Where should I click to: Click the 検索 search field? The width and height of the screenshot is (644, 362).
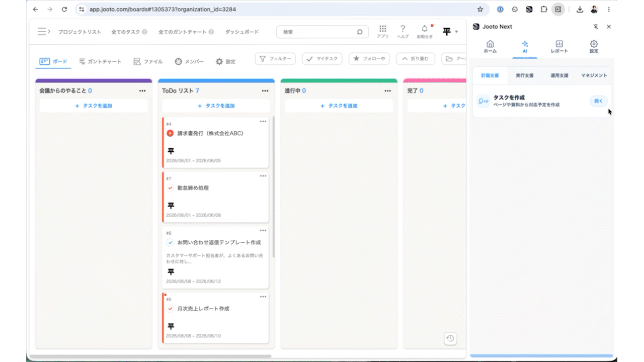(x=322, y=32)
